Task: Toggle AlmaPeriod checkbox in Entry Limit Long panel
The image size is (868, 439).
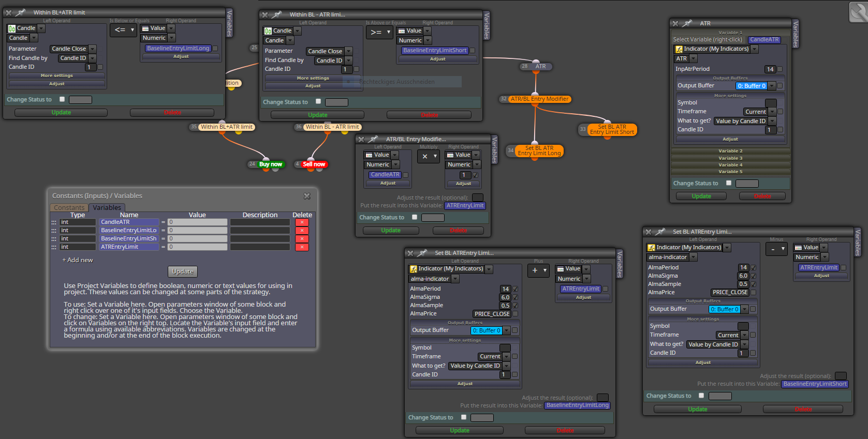Action: [515, 289]
